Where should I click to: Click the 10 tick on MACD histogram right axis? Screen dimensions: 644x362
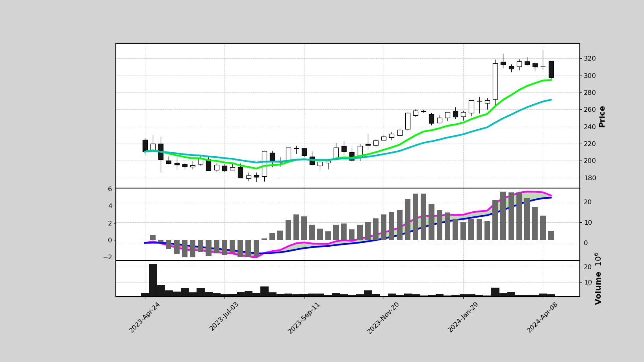[587, 222]
